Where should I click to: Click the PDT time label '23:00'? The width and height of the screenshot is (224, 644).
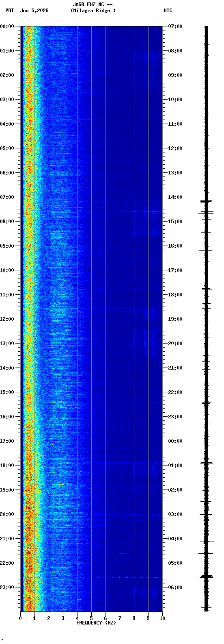coord(7,587)
